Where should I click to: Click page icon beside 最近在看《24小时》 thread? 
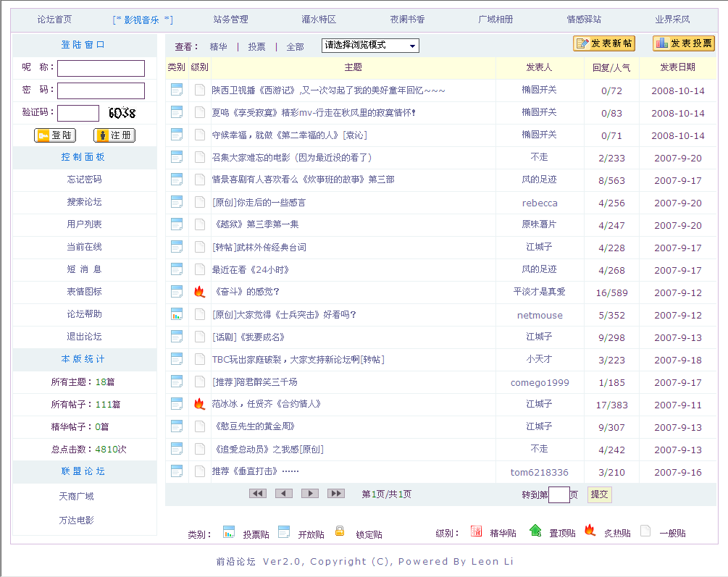pyautogui.click(x=200, y=269)
